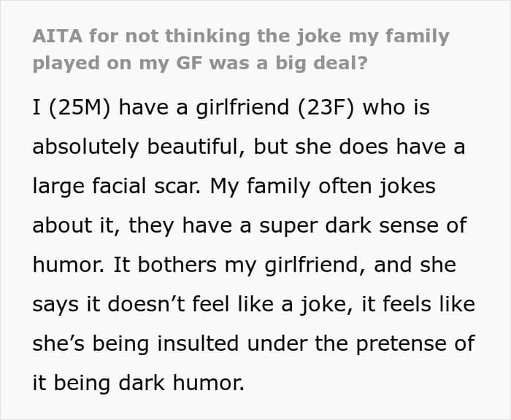Click the phrase 'says it doesn’t feel'
Screen dimensions: 511x420
point(131,304)
